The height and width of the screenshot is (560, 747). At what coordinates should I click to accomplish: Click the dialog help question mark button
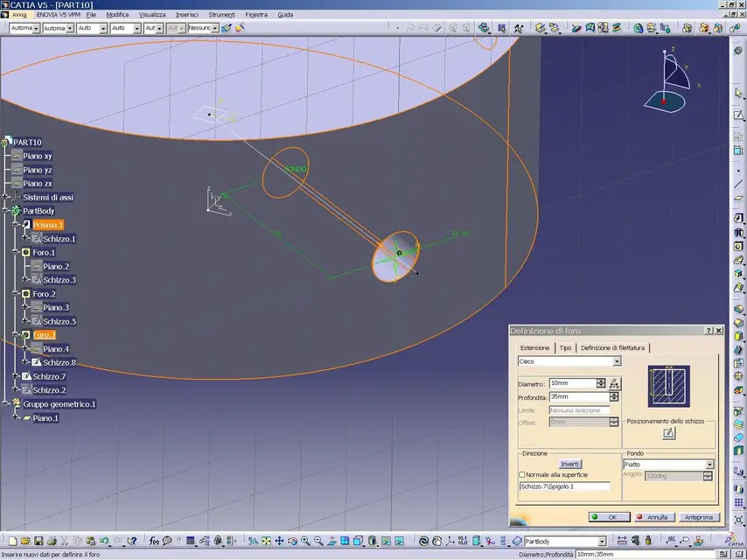coord(709,330)
